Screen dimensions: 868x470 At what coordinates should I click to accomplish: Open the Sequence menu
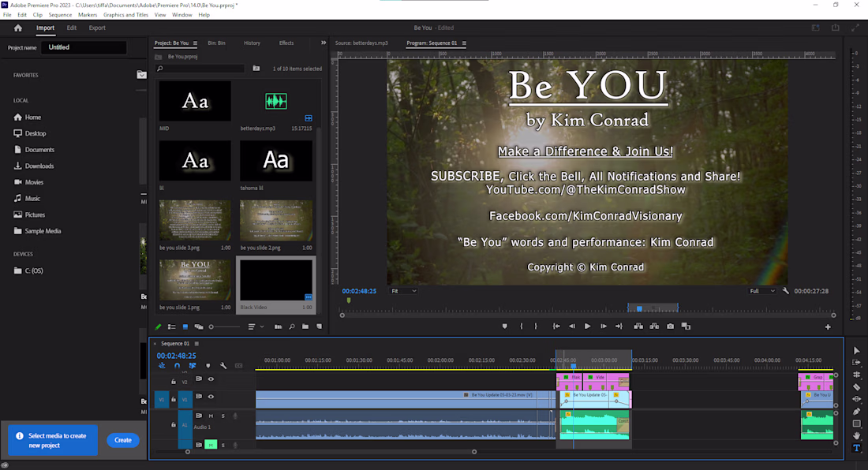coord(60,15)
